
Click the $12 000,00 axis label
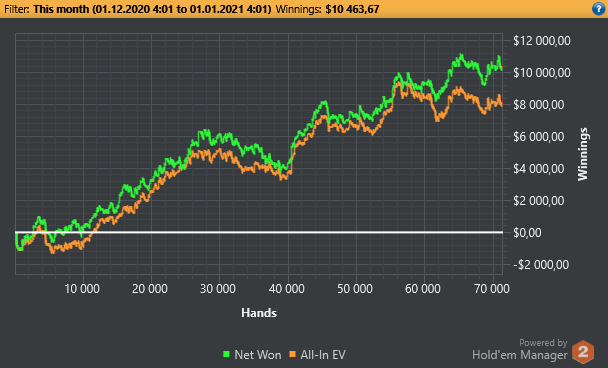coord(542,41)
